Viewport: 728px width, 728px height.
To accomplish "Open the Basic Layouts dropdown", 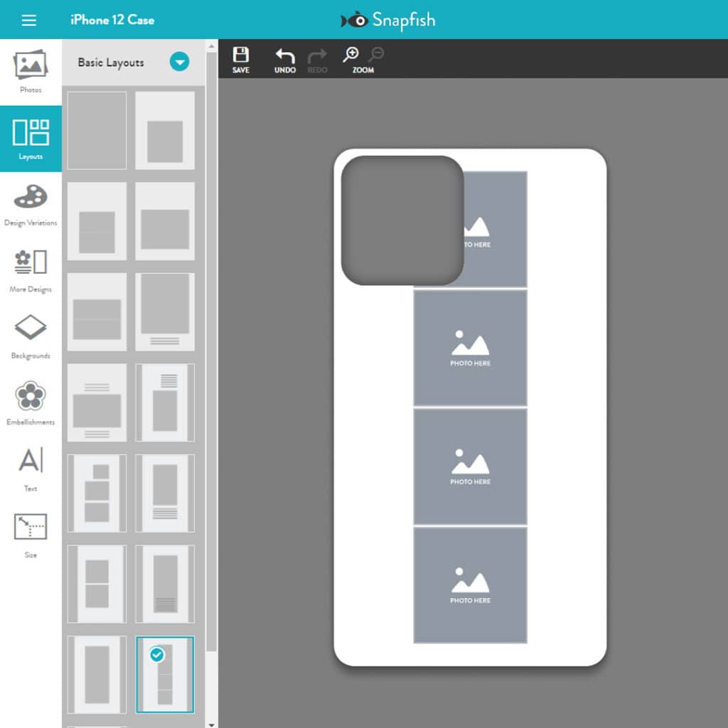I will 179,63.
